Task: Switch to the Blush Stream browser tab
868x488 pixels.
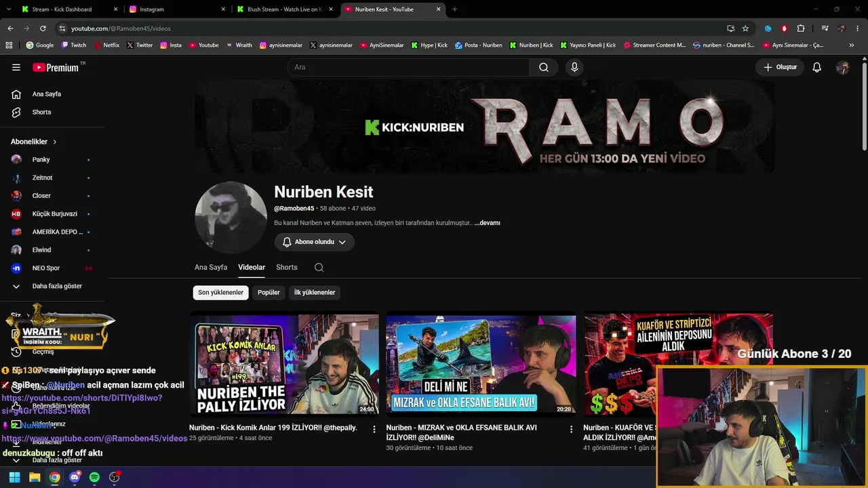Action: coord(285,9)
